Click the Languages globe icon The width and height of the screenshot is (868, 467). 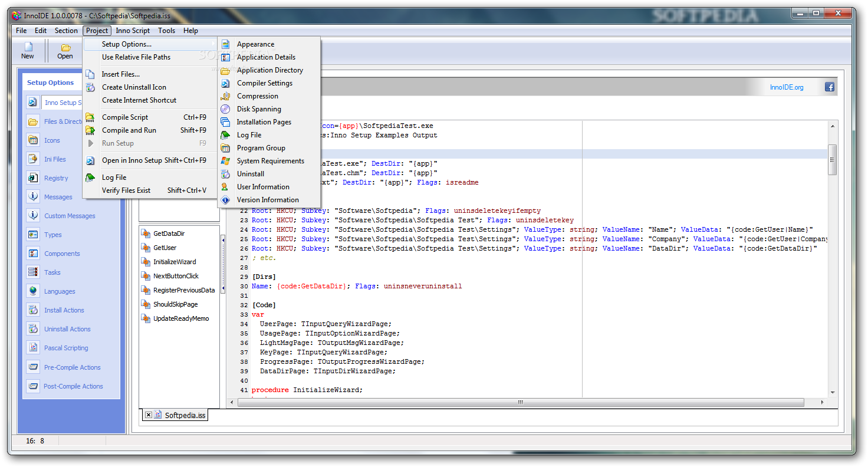[x=33, y=291]
